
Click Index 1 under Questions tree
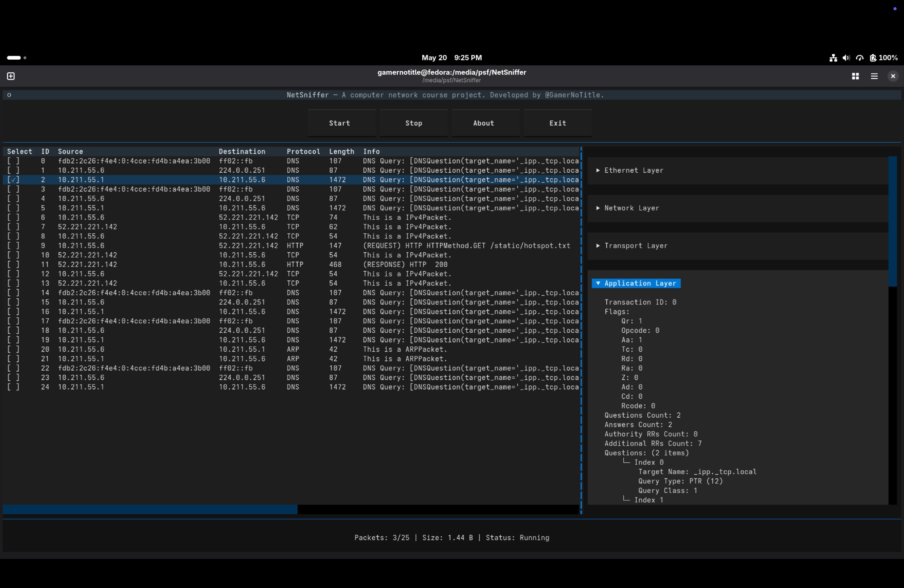click(649, 500)
